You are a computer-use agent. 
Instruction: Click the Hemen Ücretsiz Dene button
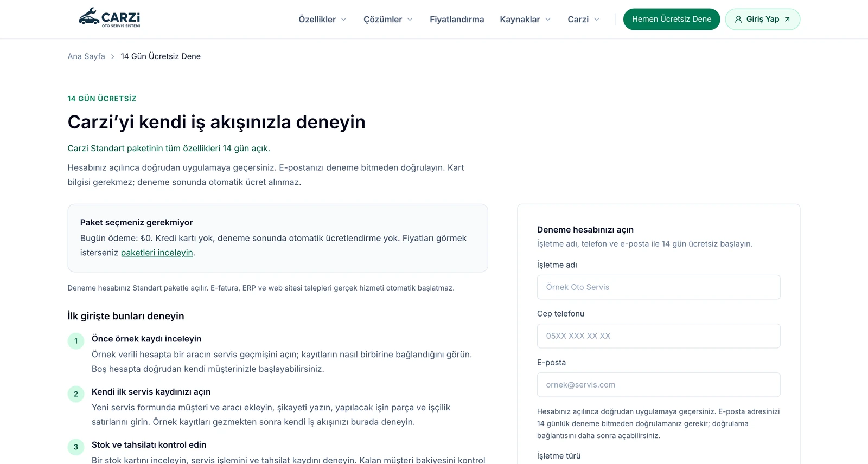point(672,20)
